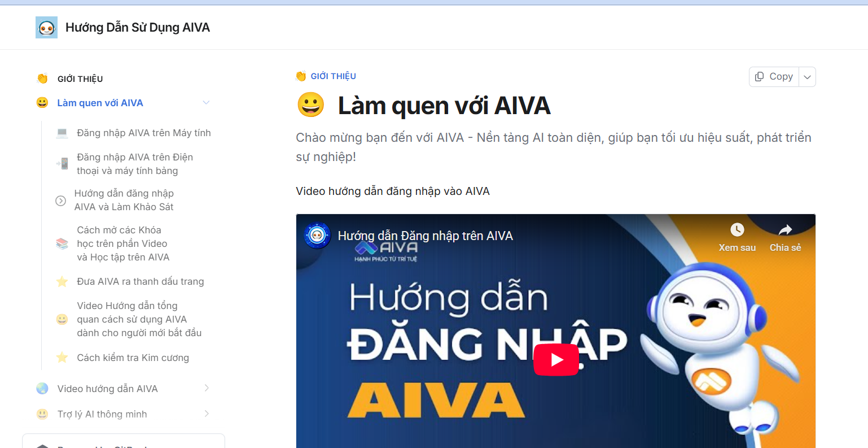Expand the Video hướng dẫn AIVA section
Image resolution: width=868 pixels, height=448 pixels.
(207, 388)
